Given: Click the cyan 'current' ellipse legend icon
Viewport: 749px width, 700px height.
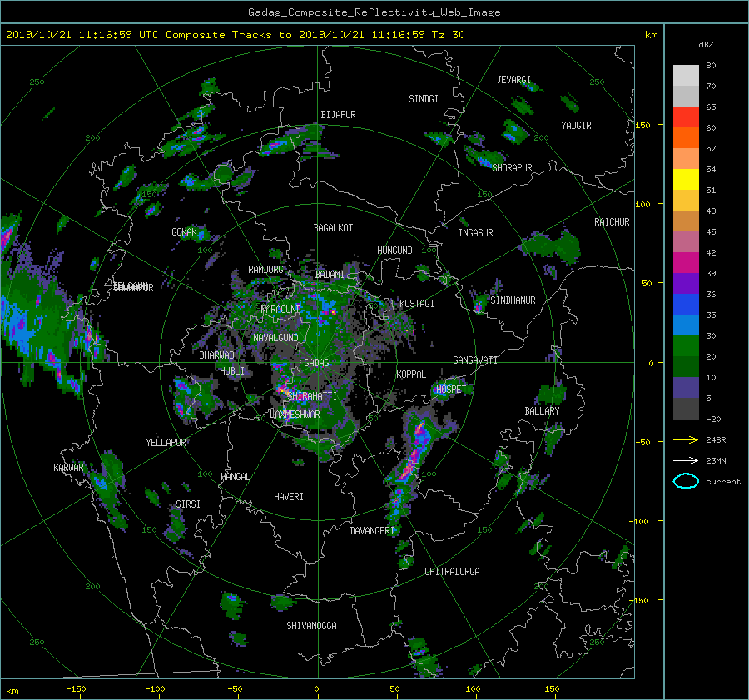Looking at the screenshot, I should pyautogui.click(x=686, y=481).
